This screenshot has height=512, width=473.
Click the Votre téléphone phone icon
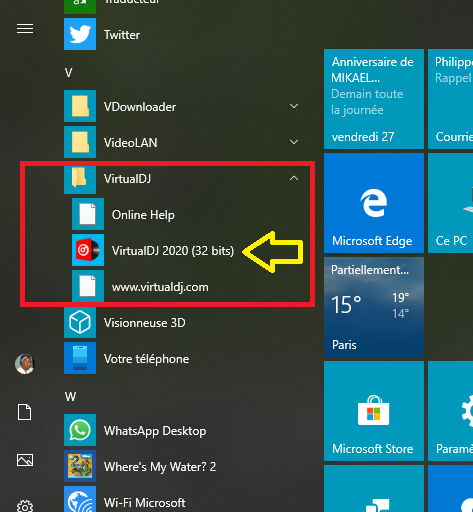[x=80, y=358]
